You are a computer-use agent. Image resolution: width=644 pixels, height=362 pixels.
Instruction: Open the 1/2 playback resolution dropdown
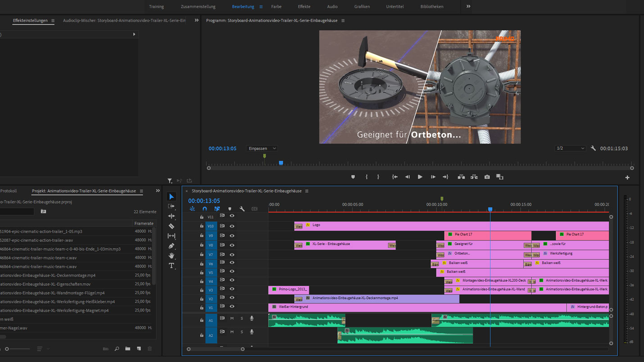point(570,148)
